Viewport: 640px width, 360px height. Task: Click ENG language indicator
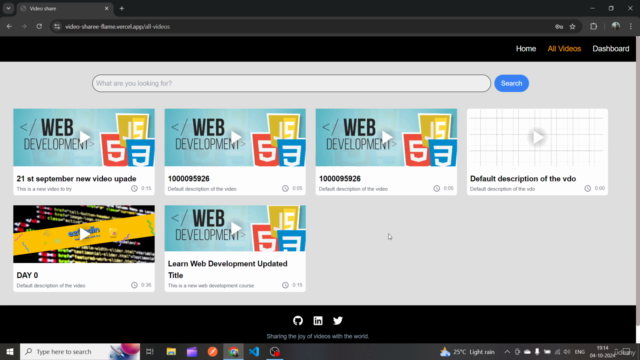[x=580, y=352]
